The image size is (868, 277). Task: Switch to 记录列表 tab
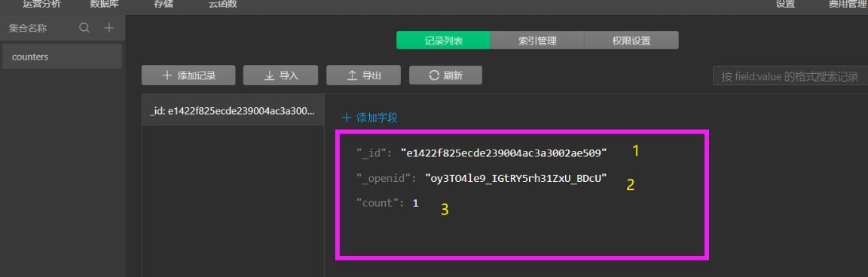pos(443,41)
